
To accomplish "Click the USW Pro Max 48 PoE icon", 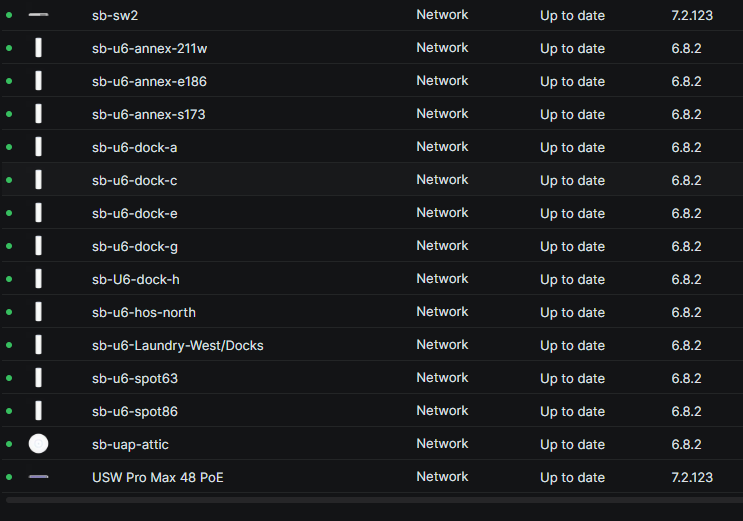I will tap(38, 477).
